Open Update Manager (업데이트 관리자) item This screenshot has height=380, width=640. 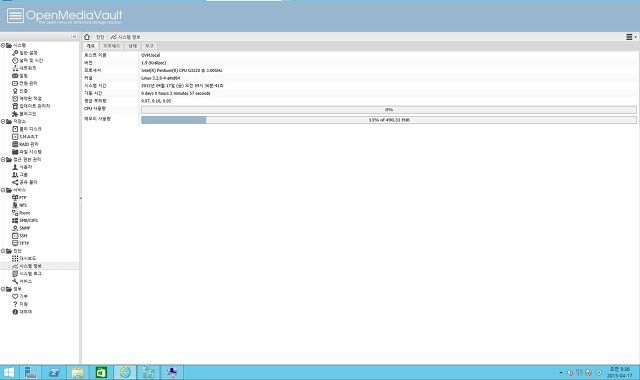tap(31, 106)
